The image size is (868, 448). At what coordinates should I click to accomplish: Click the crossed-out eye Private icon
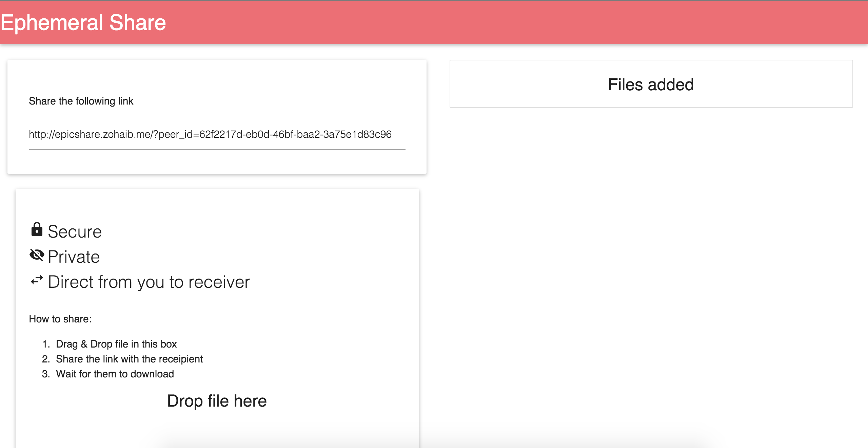click(x=37, y=255)
